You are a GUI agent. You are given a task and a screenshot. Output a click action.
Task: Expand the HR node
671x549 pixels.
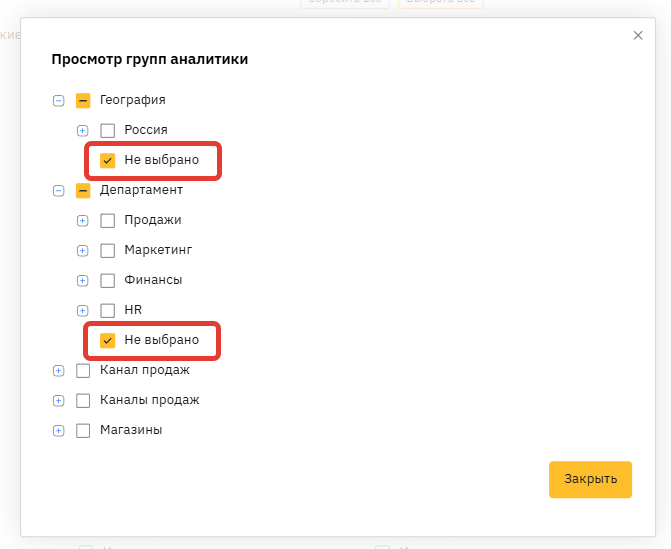coord(83,310)
